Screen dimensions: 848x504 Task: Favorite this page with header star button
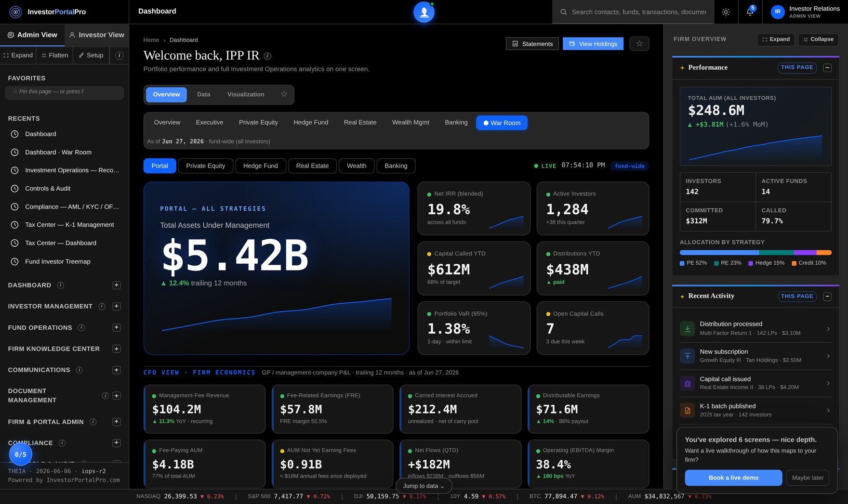(x=639, y=44)
